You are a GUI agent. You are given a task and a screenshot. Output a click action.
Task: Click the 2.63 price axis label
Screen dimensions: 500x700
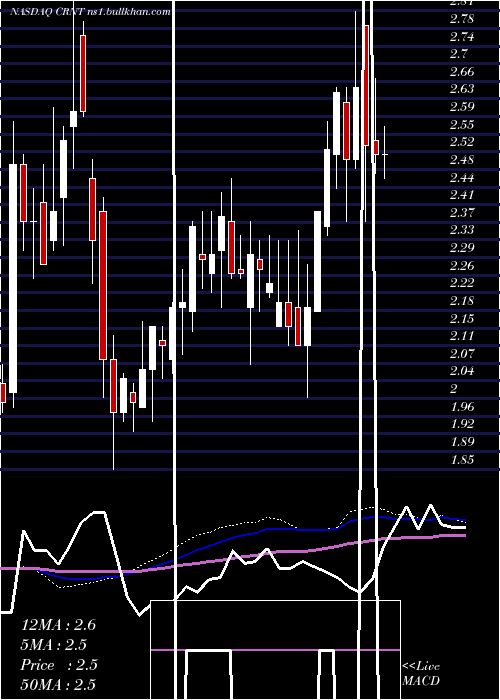(462, 89)
